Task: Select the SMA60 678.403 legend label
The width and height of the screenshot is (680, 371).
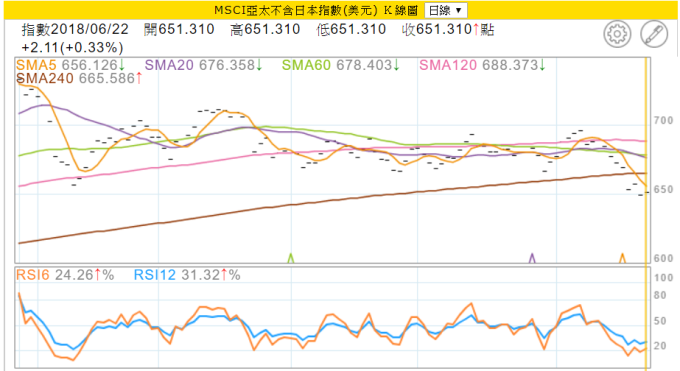Action: point(340,65)
